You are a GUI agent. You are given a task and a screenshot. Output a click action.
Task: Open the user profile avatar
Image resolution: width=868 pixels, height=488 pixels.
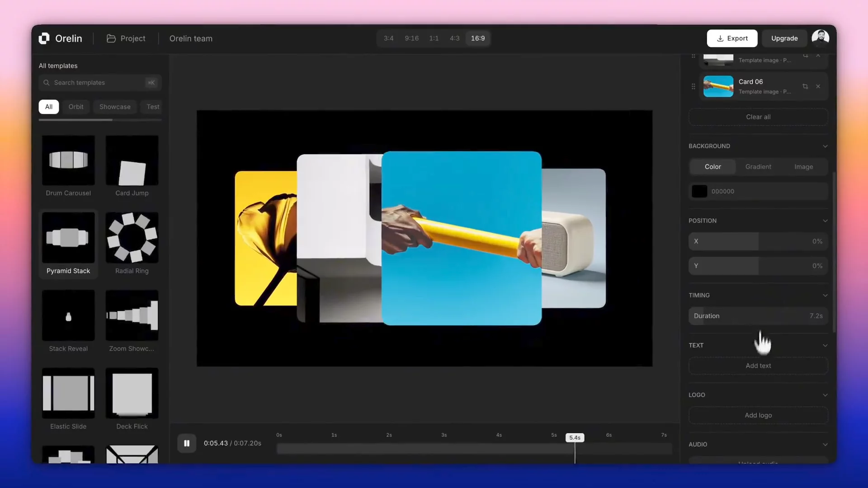[x=820, y=38]
